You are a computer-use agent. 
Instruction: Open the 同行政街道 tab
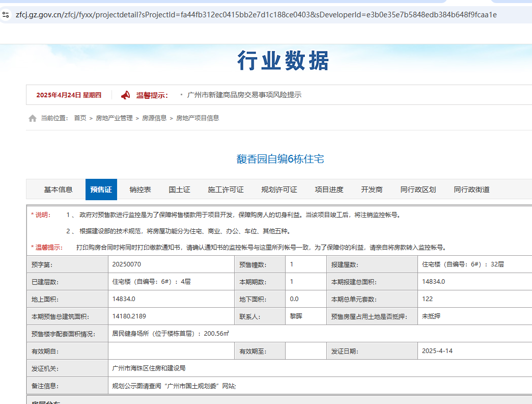click(471, 190)
